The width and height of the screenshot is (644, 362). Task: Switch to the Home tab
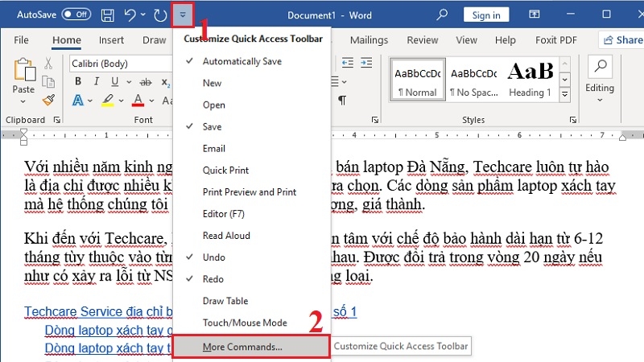67,40
